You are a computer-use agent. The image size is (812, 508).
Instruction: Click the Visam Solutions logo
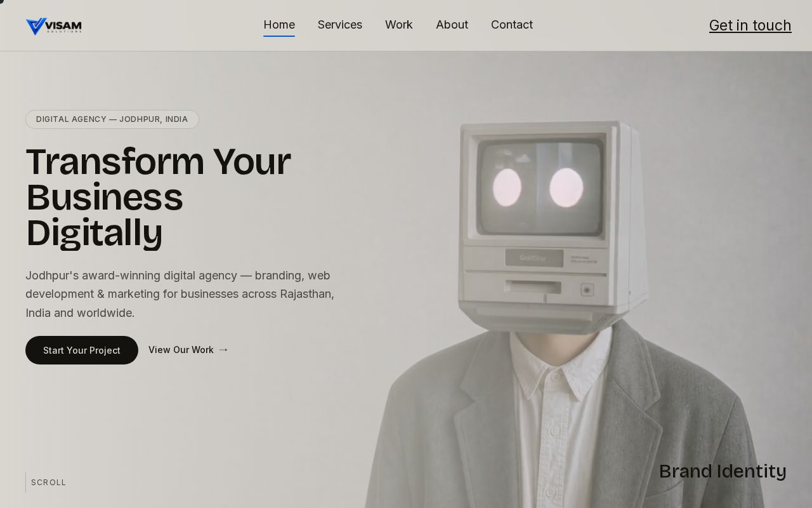click(x=53, y=26)
